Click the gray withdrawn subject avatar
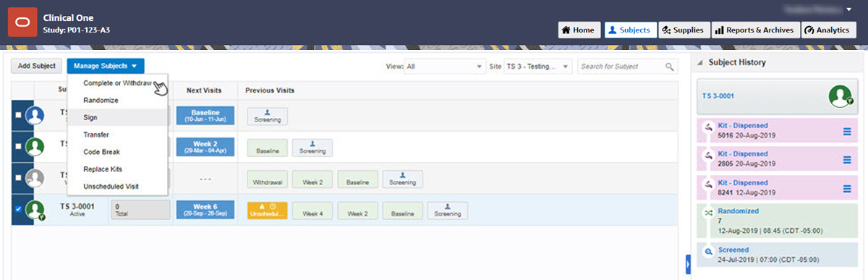The height and width of the screenshot is (280, 868). click(35, 179)
